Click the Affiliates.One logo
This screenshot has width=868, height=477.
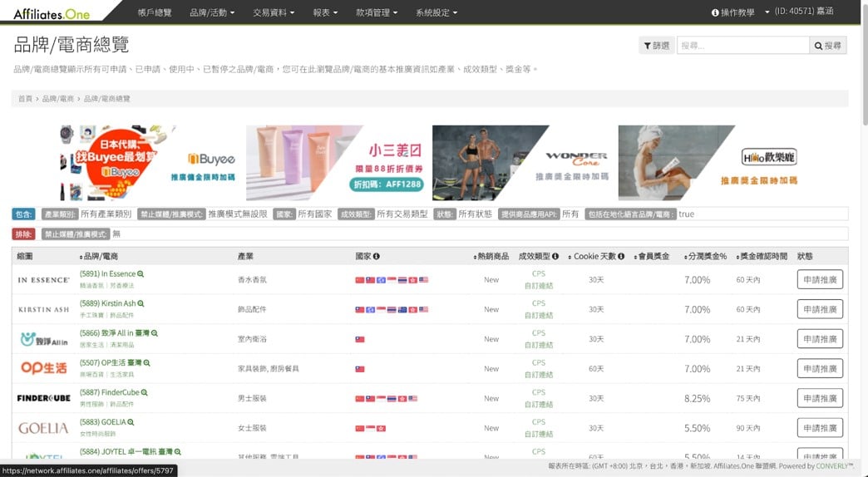53,12
